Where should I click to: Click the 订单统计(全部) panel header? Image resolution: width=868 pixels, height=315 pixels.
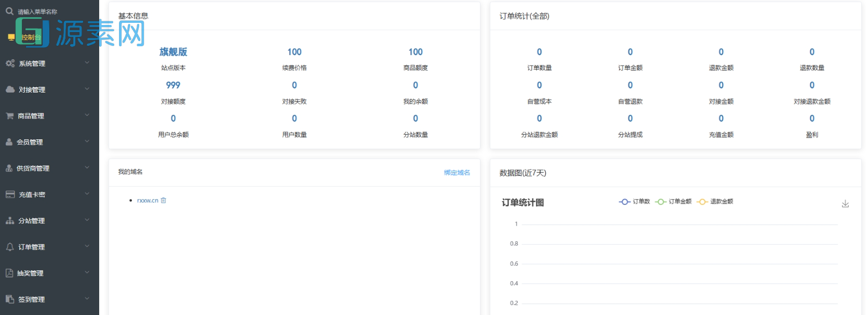[x=524, y=16]
